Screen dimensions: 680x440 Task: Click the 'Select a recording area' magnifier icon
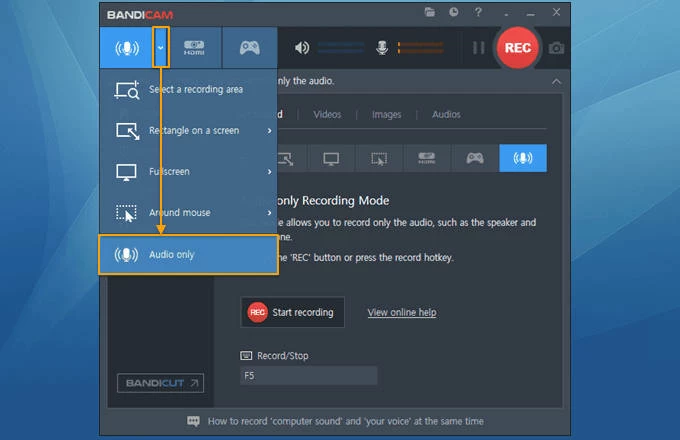point(127,90)
